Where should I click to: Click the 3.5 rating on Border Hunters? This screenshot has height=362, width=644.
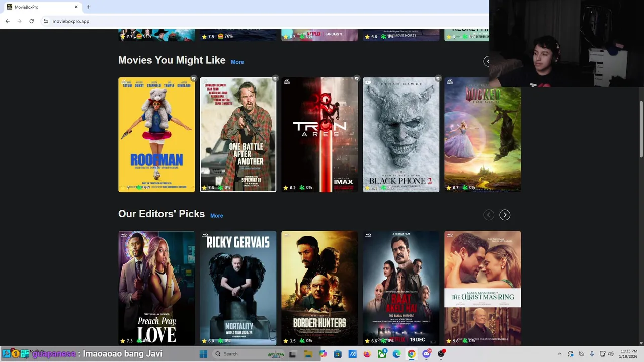coord(289,341)
